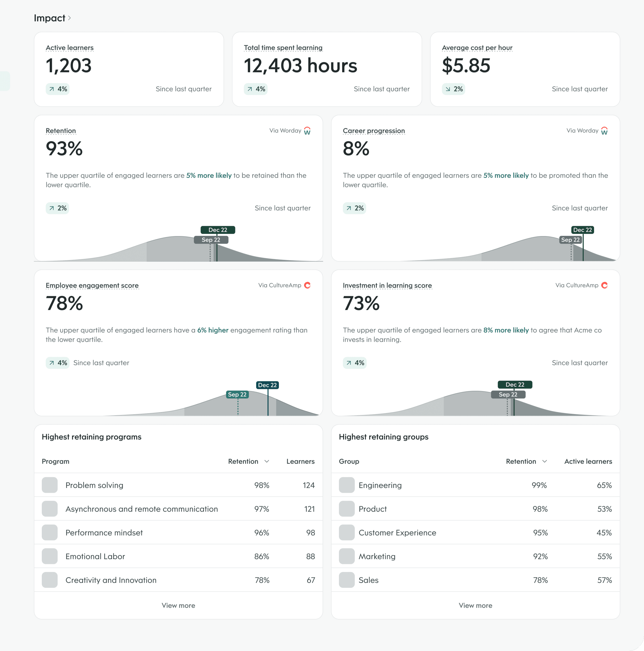644x651 pixels.
Task: Check the Emotional Labor program checkbox
Action: (49, 556)
